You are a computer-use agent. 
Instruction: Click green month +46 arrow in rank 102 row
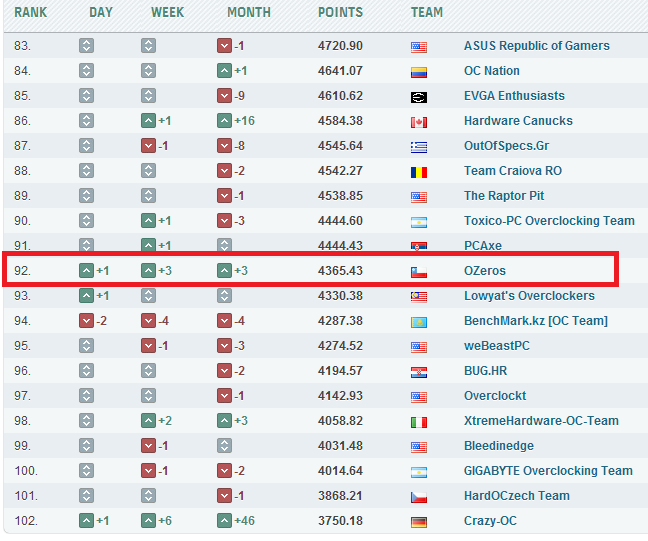224,521
